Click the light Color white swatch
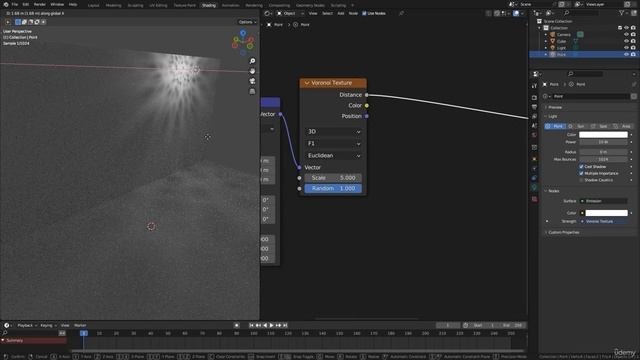640x360 pixels. (603, 135)
